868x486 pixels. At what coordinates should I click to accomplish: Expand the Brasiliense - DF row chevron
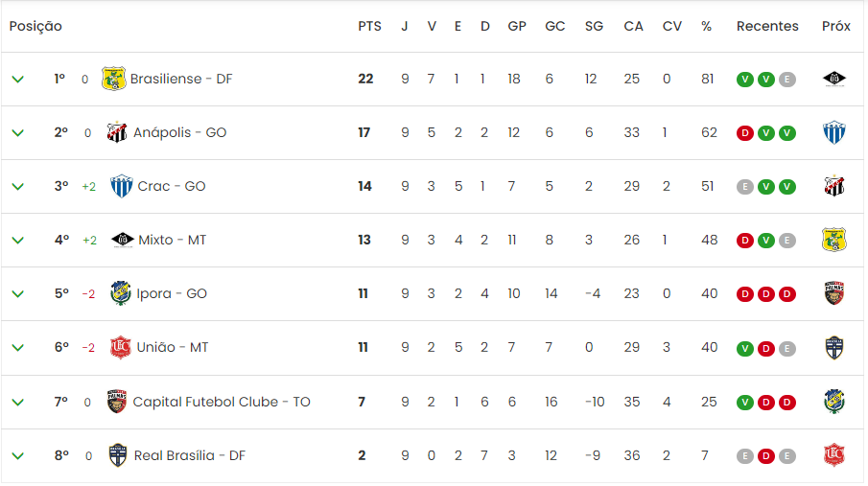point(17,80)
